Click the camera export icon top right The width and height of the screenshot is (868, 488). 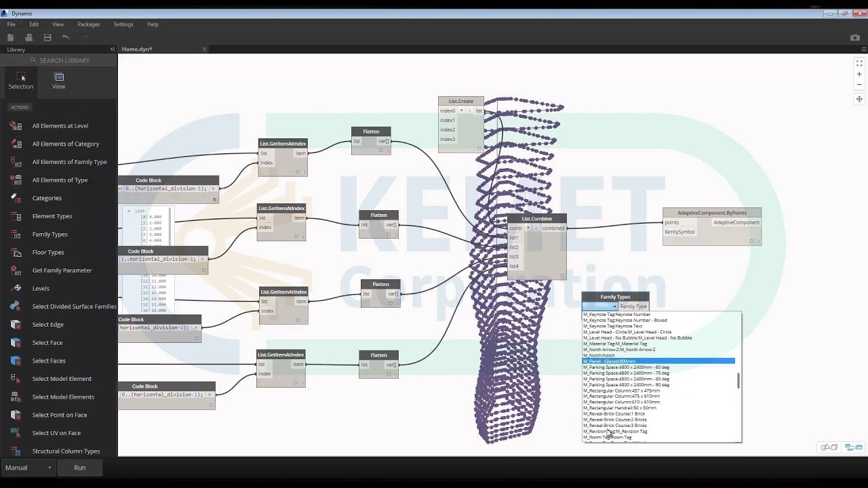[x=855, y=37]
